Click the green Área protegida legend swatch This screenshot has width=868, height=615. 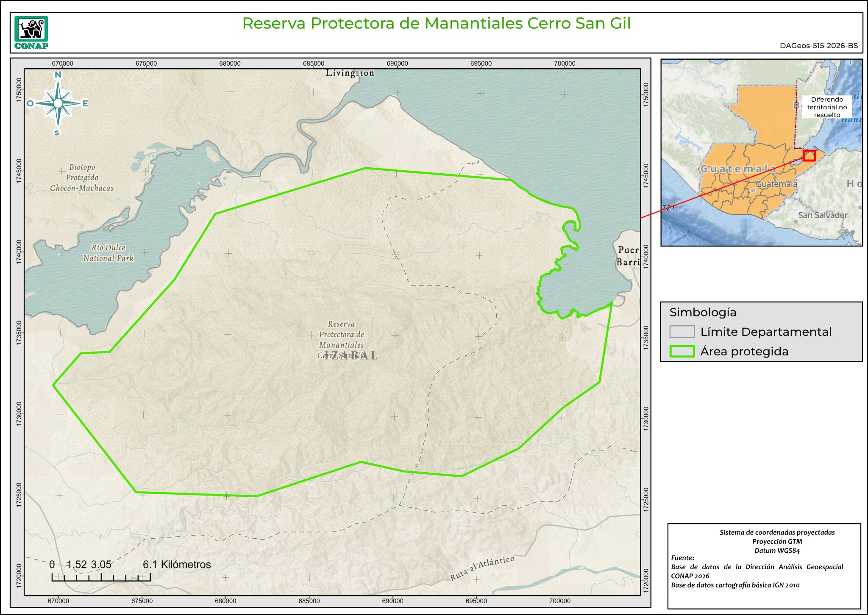(x=682, y=351)
